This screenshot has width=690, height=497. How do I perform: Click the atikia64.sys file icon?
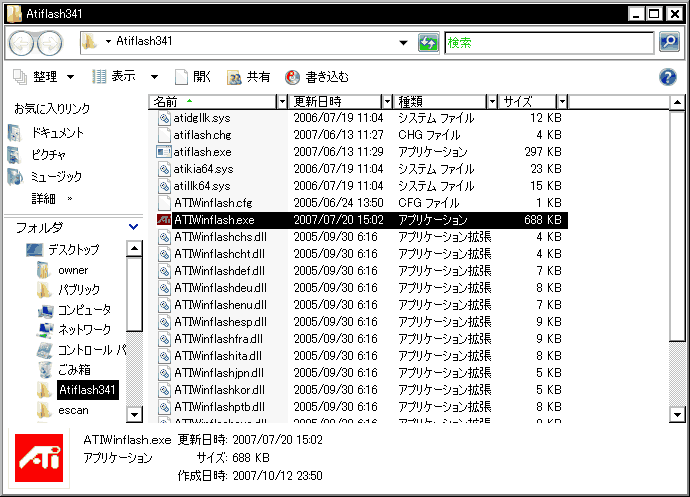[x=164, y=169]
